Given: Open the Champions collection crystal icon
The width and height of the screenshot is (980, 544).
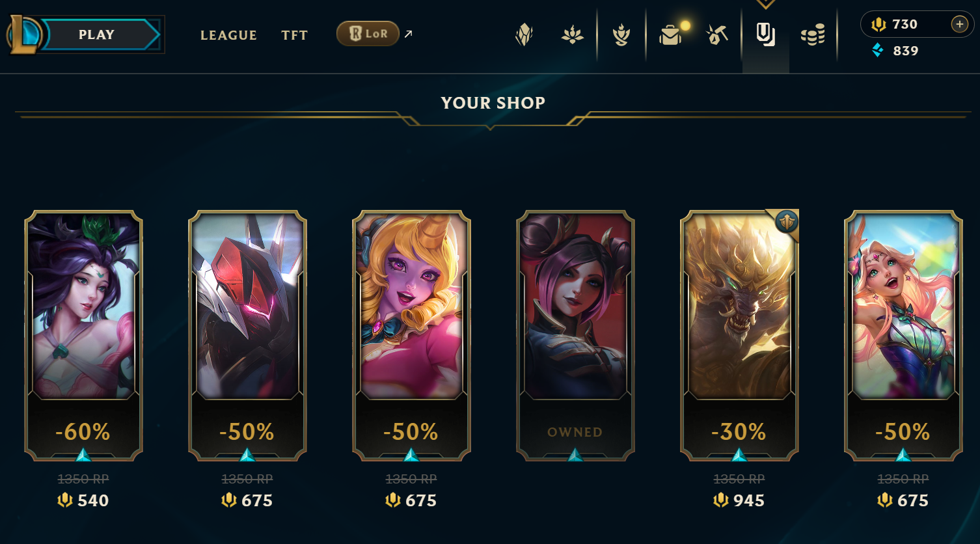Looking at the screenshot, I should (524, 34).
